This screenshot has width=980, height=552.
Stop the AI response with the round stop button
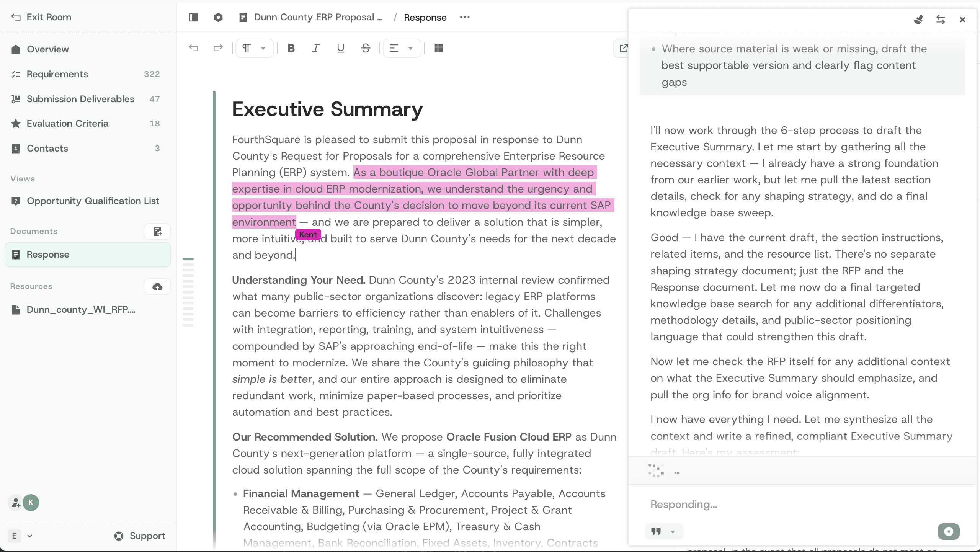pyautogui.click(x=949, y=531)
